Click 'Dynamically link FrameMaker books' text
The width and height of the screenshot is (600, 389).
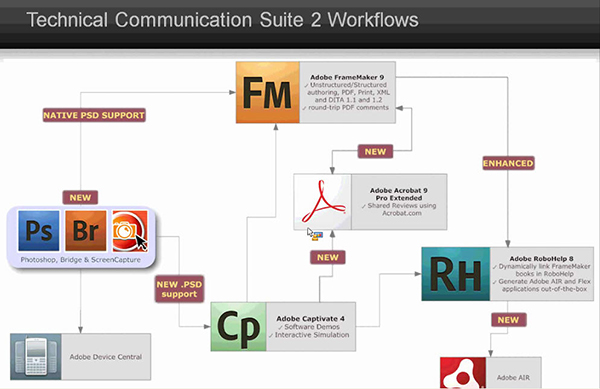tap(545, 270)
